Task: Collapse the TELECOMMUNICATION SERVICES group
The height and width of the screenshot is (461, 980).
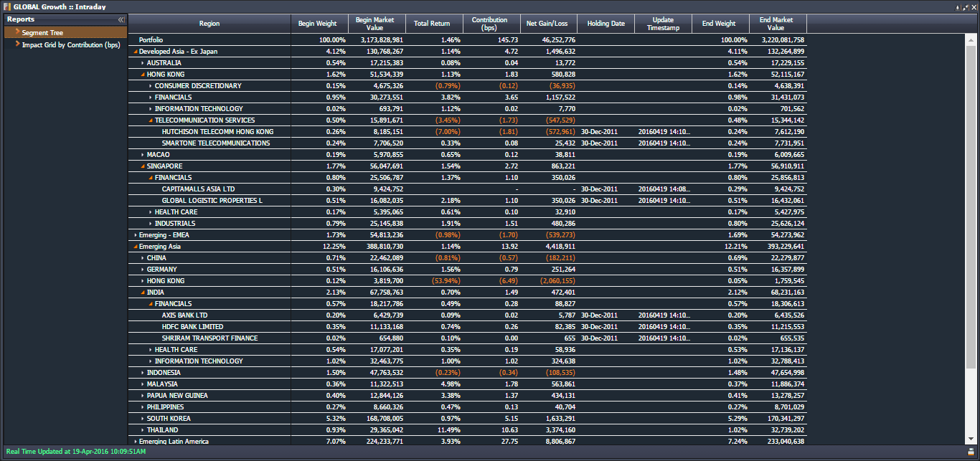Action: 151,120
